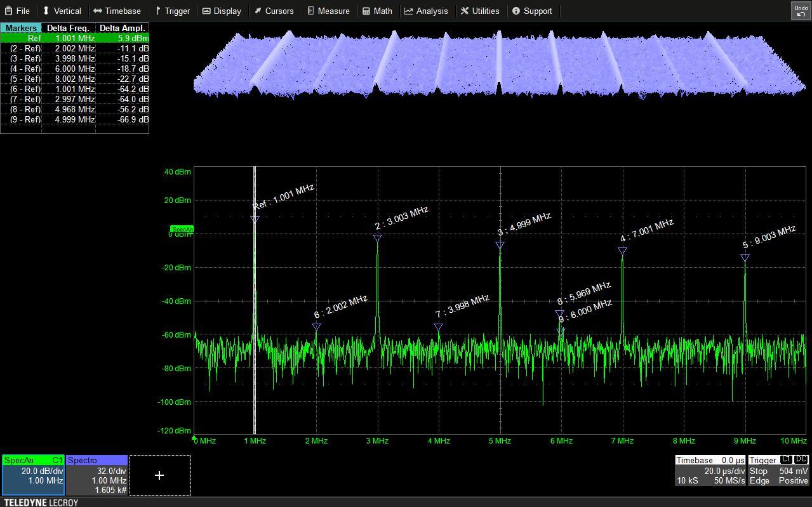
Task: Open the Vertical menu
Action: point(62,11)
